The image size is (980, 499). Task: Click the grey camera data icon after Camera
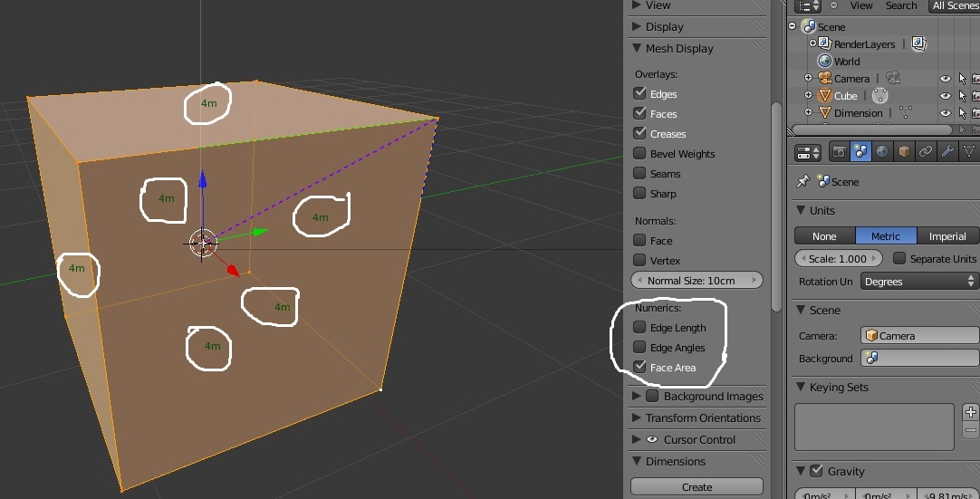tap(893, 78)
